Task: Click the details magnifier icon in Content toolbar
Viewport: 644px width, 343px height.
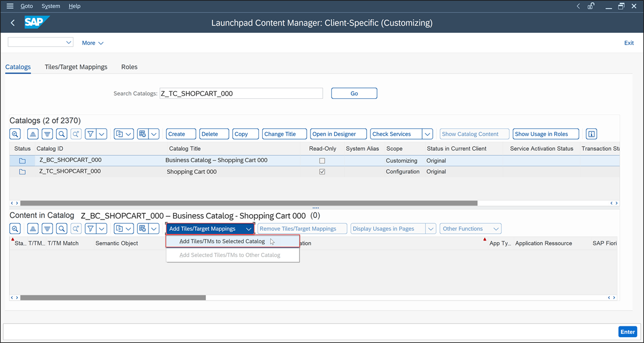Action: click(x=16, y=229)
